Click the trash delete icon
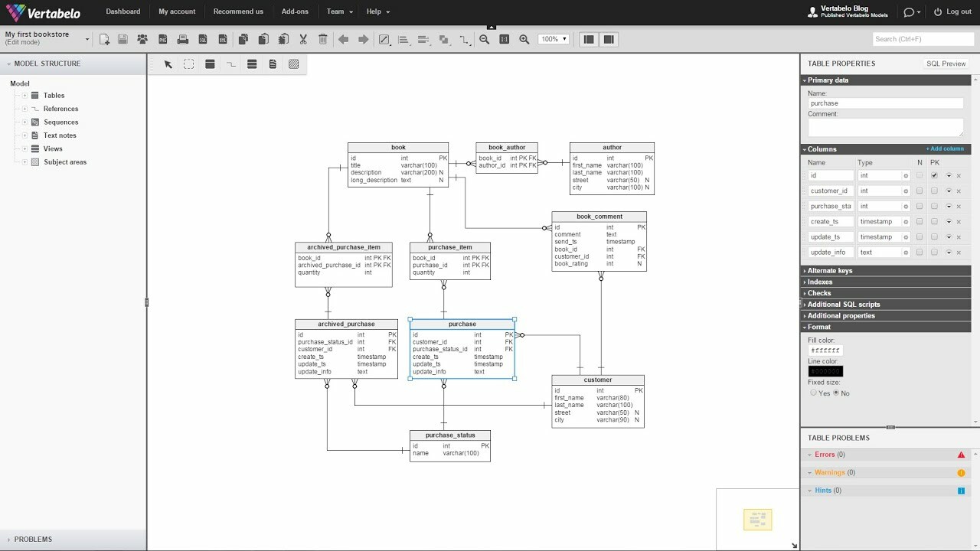Image resolution: width=980 pixels, height=551 pixels. coord(323,39)
